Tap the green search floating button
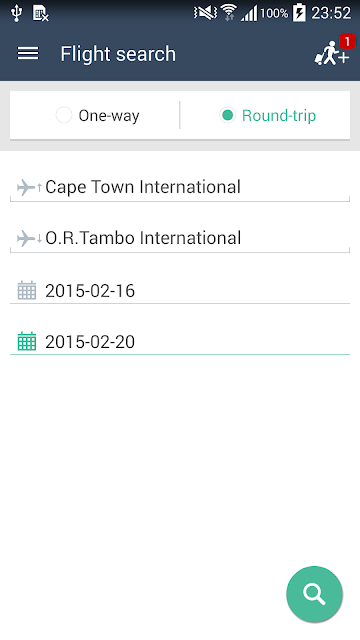Image resolution: width=360 pixels, height=640 pixels. click(314, 594)
